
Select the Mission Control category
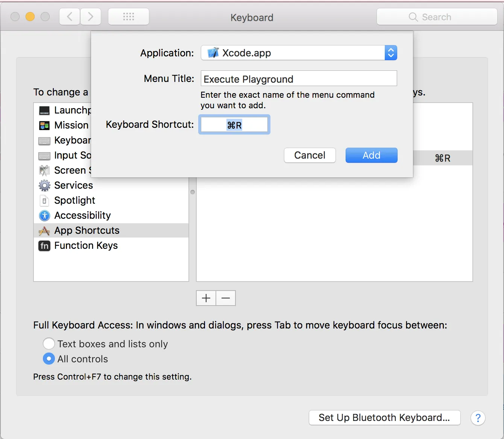(63, 125)
